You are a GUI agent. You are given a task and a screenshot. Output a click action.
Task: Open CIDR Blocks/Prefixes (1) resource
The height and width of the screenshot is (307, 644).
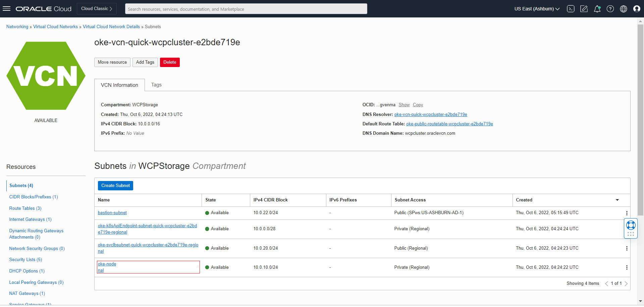click(34, 197)
